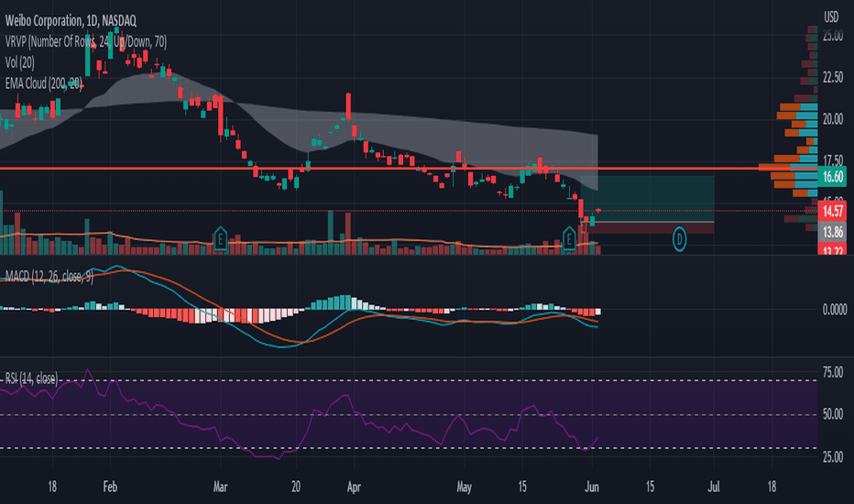Select the Vol (20) indicator legend

[x=19, y=62]
